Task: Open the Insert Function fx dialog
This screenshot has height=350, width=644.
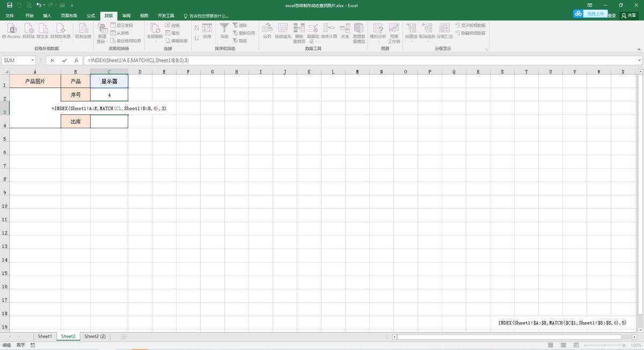Action: [77, 61]
